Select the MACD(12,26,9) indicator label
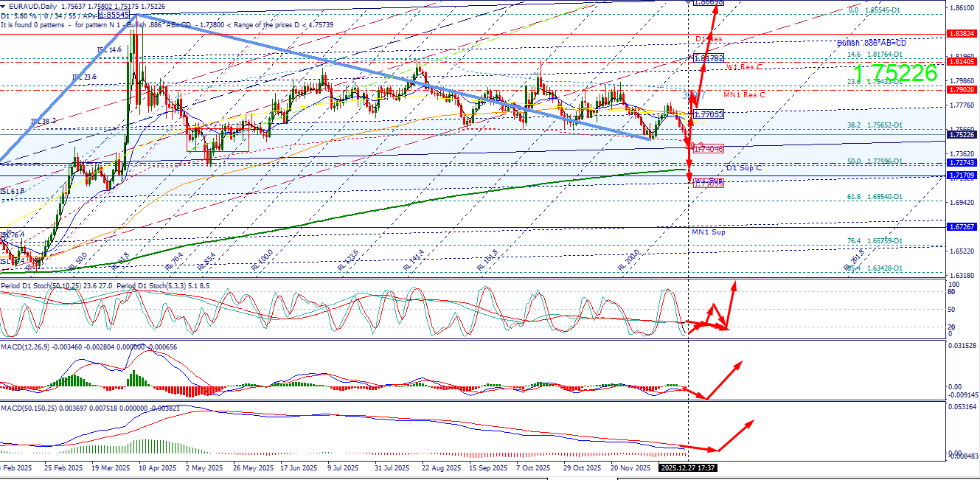The height and width of the screenshot is (480, 980). [27, 346]
